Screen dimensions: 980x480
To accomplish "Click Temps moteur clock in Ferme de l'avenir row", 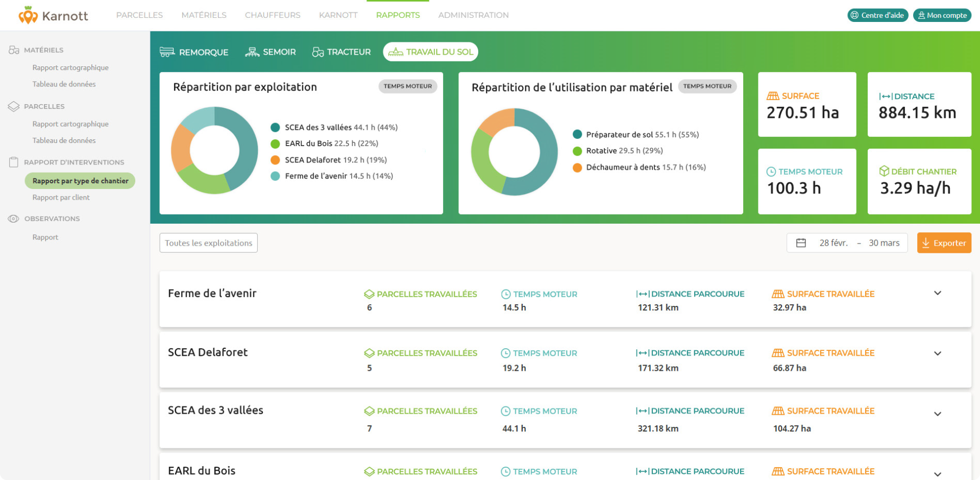I will pos(506,294).
